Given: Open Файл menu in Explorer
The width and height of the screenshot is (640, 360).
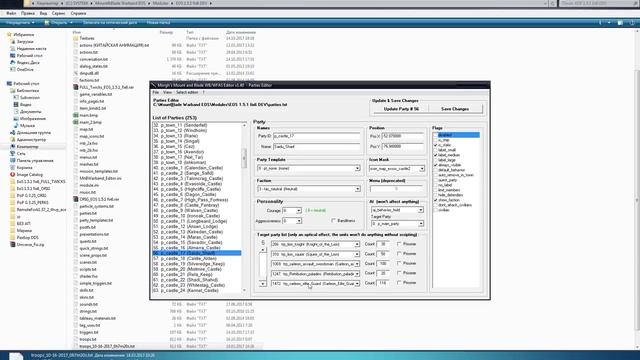Looking at the screenshot, I should click(x=11, y=13).
